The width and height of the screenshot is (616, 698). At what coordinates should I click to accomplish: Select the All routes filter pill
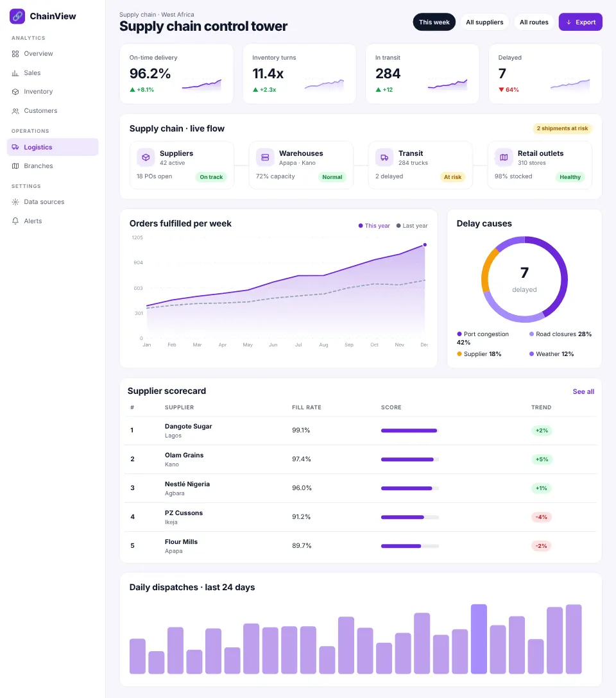pos(534,22)
